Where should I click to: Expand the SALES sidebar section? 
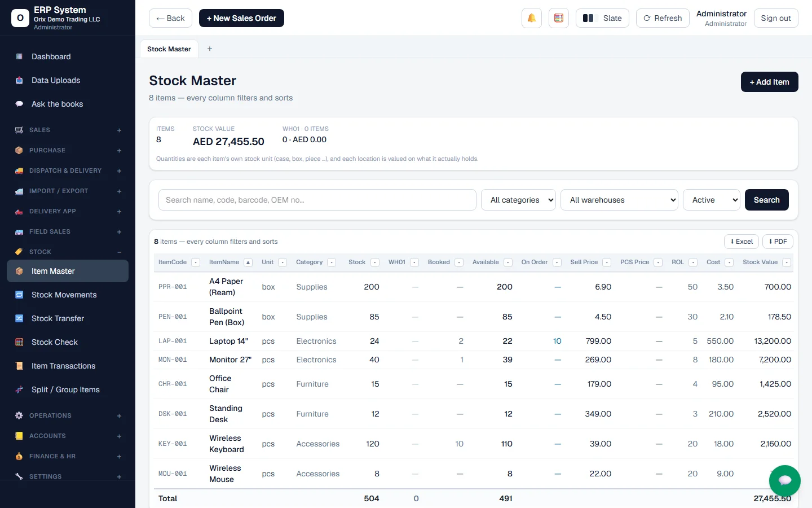tap(68, 130)
